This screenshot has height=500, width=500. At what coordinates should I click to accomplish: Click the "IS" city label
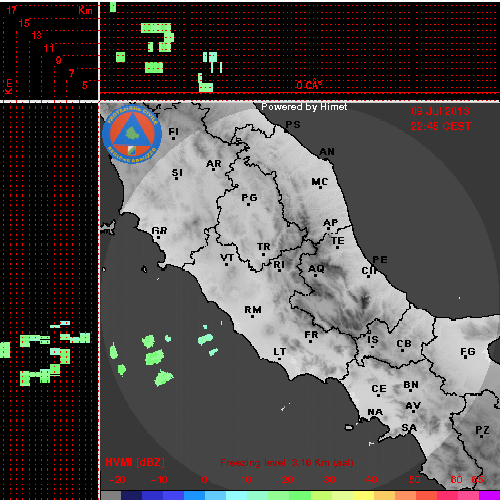[373, 340]
